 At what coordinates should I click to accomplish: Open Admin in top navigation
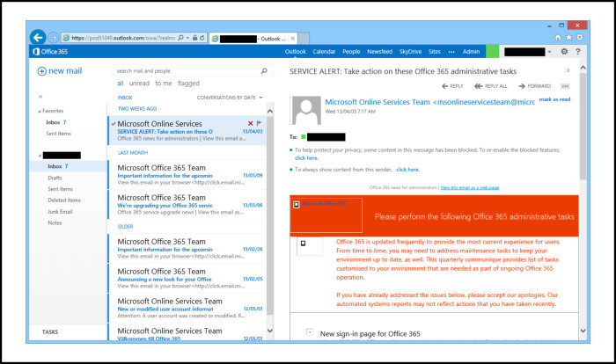(x=471, y=52)
